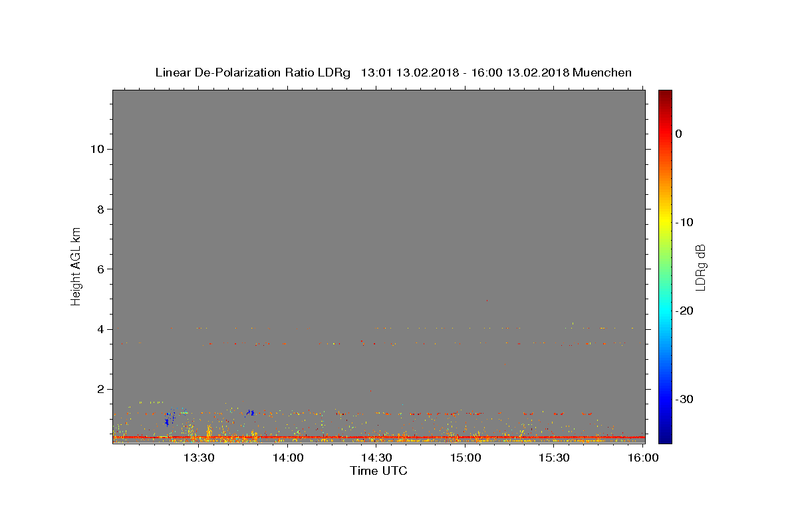Image resolution: width=798 pixels, height=532 pixels.
Task: Click the 16:00 time tick label
Action: pos(643,458)
